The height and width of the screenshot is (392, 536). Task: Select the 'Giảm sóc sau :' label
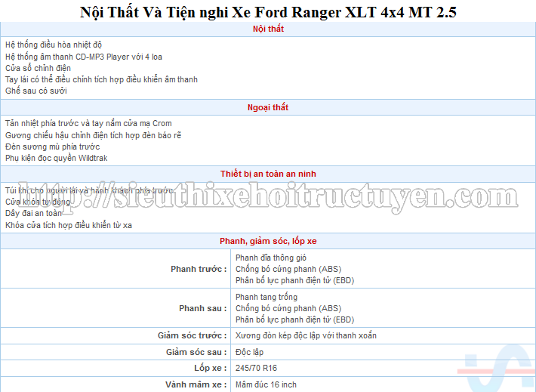pyautogui.click(x=196, y=352)
